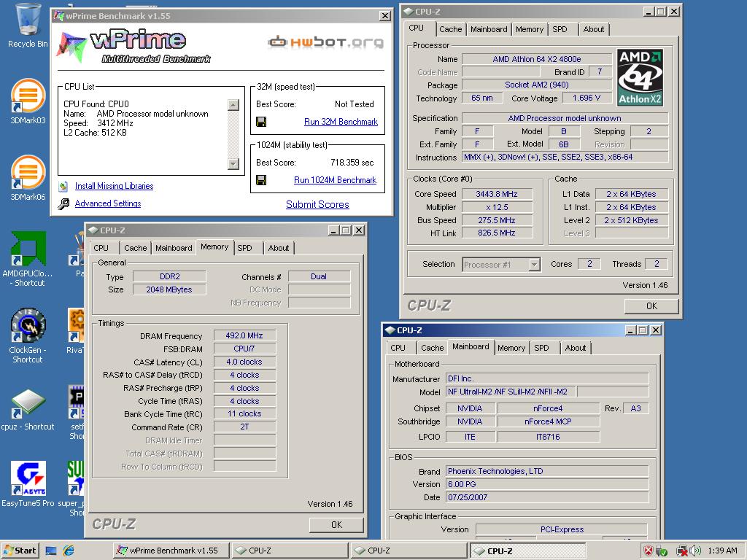Click the Core Speed 3443.8 MHz field
Image resolution: width=747 pixels, height=560 pixels.
pyautogui.click(x=496, y=194)
